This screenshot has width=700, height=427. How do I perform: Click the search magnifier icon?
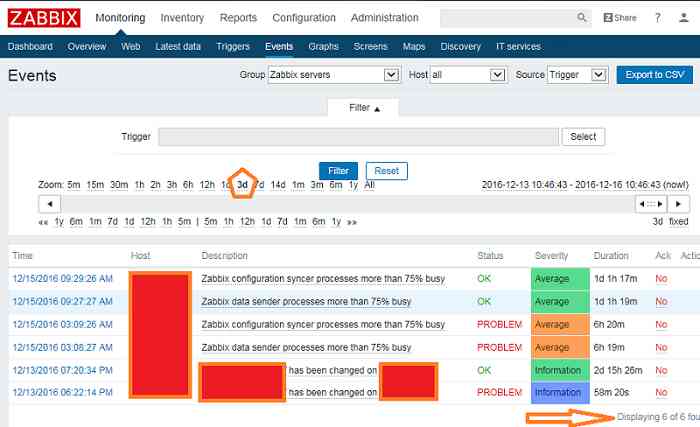(581, 18)
